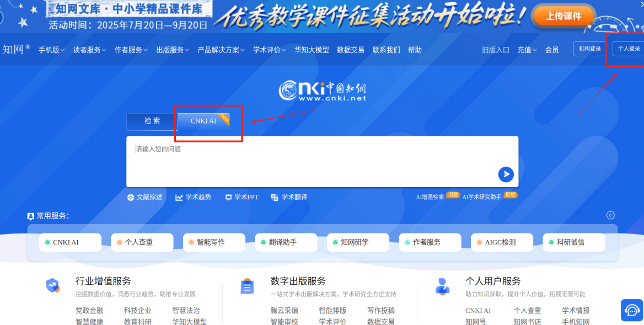Click the 数字出版服务 document icon
This screenshot has width=644, height=325.
pos(247,286)
